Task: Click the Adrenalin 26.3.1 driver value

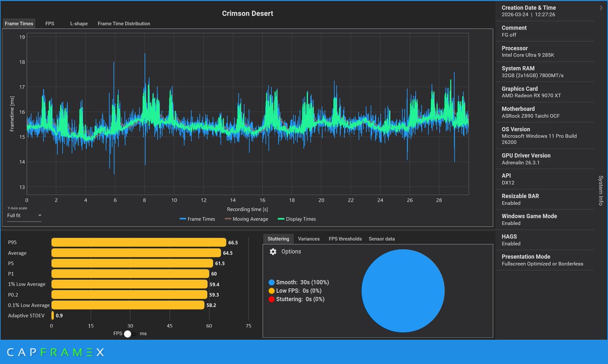Action: [x=522, y=163]
